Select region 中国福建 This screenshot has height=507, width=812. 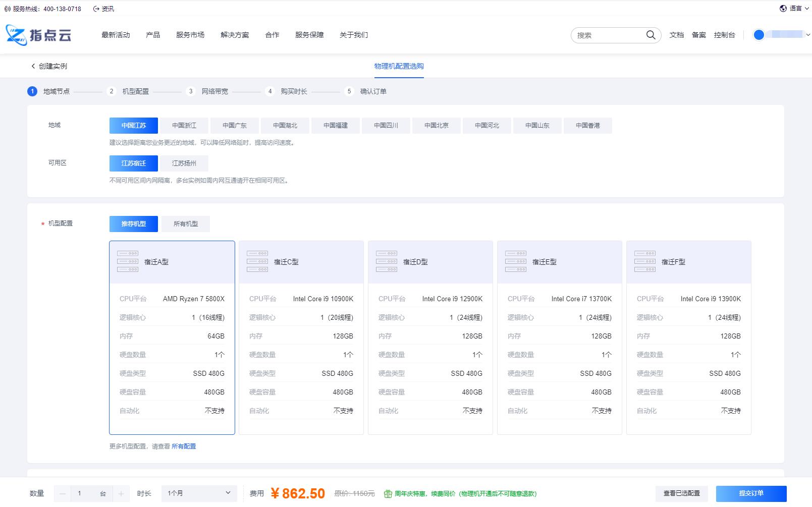(x=336, y=126)
